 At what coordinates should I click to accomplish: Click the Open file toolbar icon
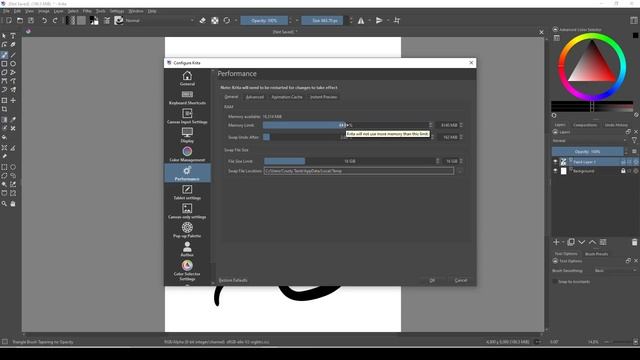[20, 20]
